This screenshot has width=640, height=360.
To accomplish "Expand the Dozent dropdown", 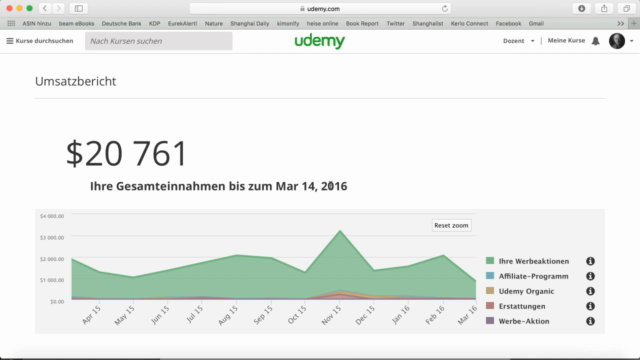I will 519,41.
